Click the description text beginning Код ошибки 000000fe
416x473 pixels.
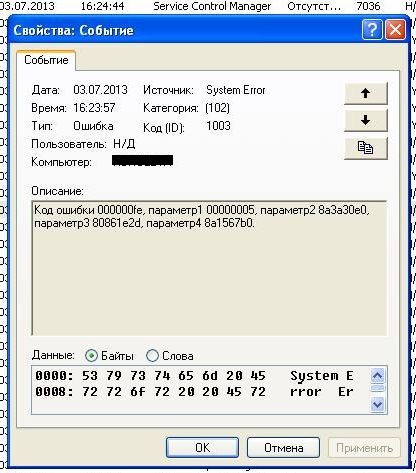click(202, 217)
